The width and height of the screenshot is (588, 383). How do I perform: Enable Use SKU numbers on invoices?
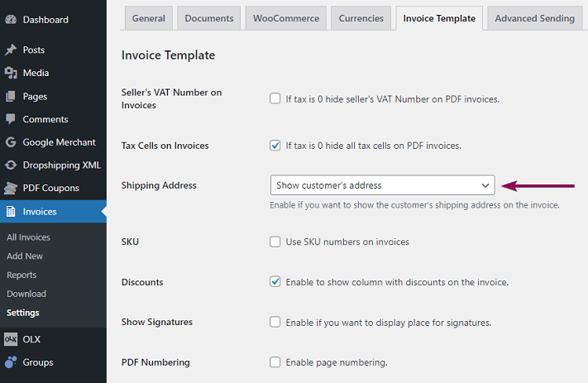[x=275, y=242]
